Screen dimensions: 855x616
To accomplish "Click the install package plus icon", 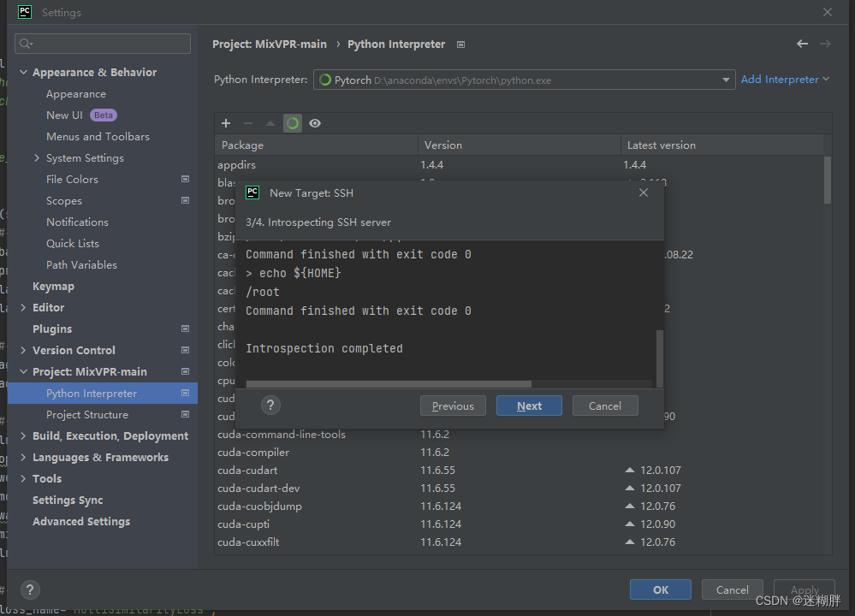I will click(x=226, y=123).
